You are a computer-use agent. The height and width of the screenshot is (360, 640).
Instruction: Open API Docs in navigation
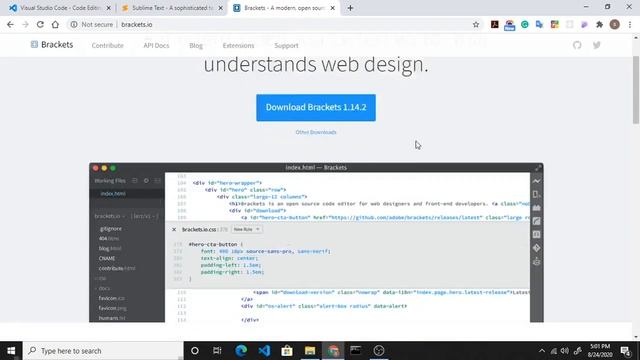coord(156,45)
